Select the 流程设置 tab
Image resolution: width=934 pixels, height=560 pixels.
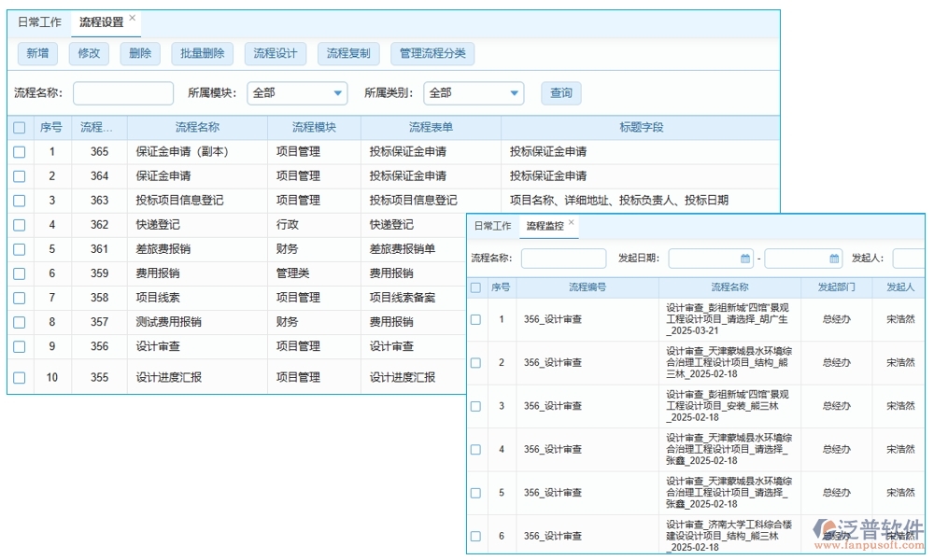pyautogui.click(x=101, y=21)
